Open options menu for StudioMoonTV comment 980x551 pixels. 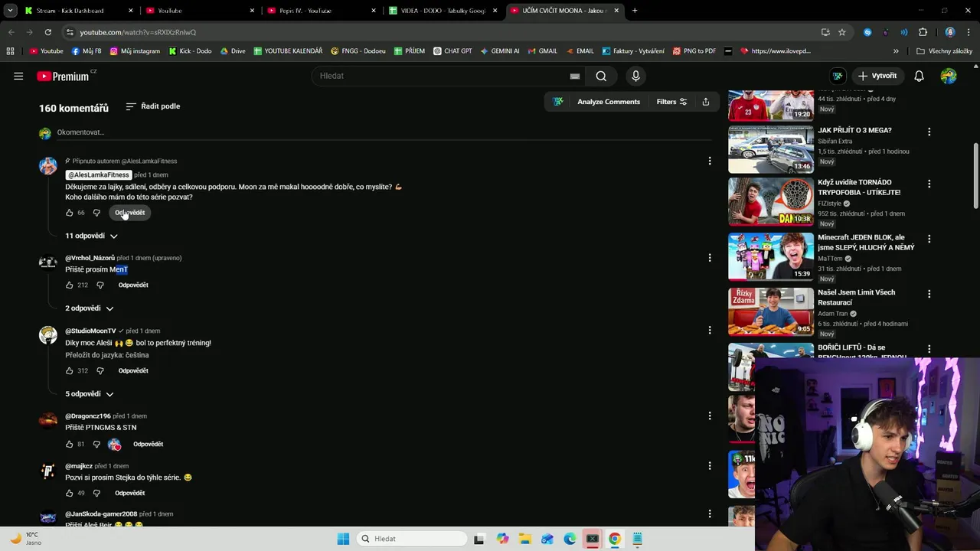tap(710, 330)
